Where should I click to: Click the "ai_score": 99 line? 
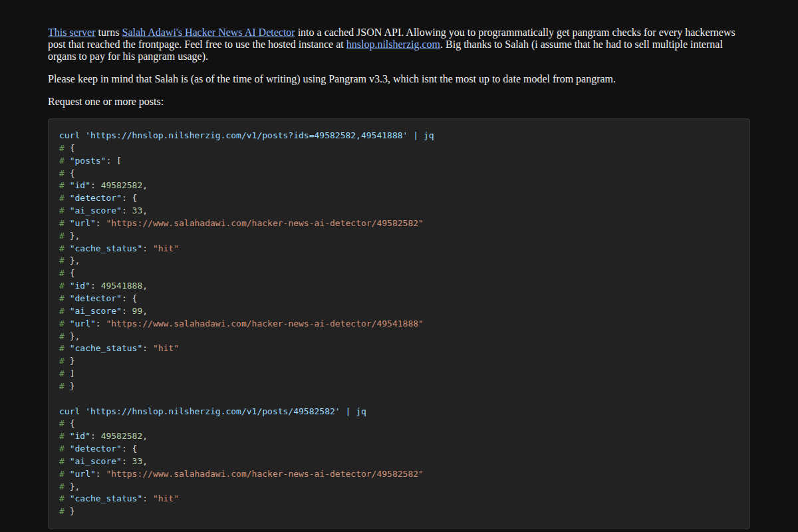pyautogui.click(x=103, y=311)
